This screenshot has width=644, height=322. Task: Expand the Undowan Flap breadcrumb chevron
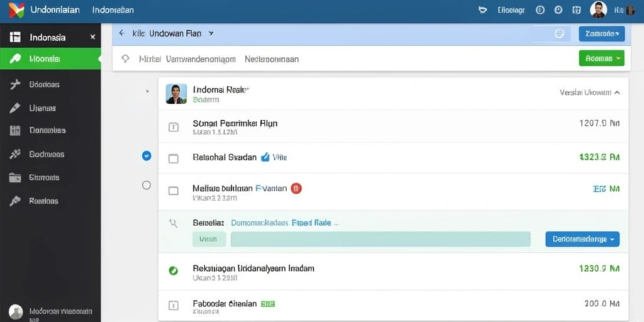click(211, 33)
